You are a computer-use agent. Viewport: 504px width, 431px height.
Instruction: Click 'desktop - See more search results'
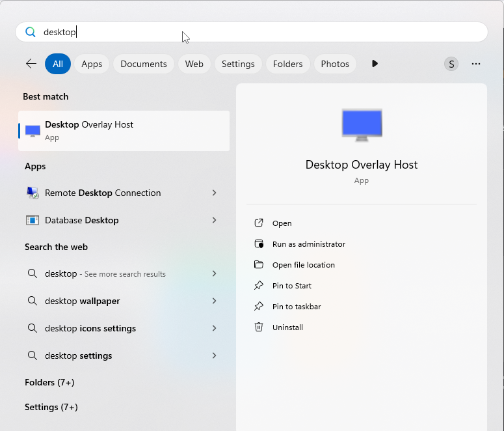(x=124, y=273)
